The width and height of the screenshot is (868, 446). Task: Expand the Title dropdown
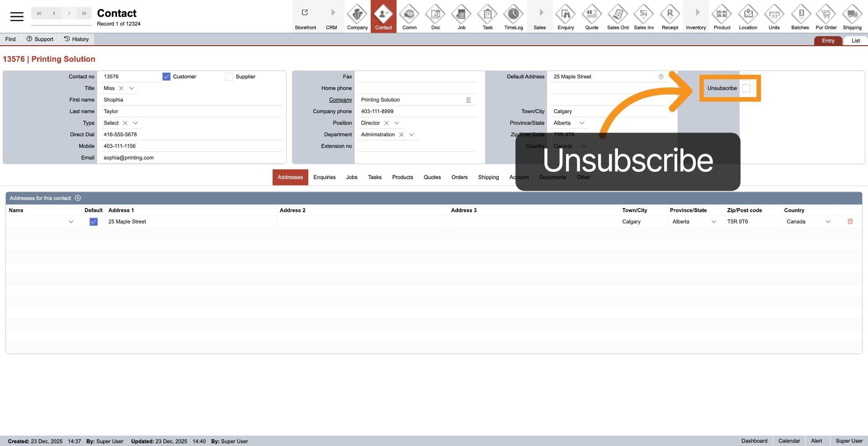tap(132, 89)
